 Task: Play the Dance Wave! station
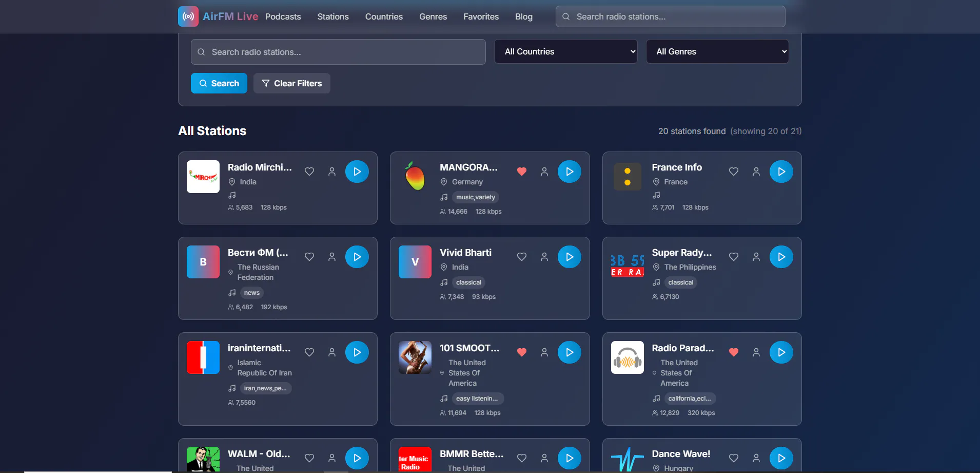tap(781, 458)
